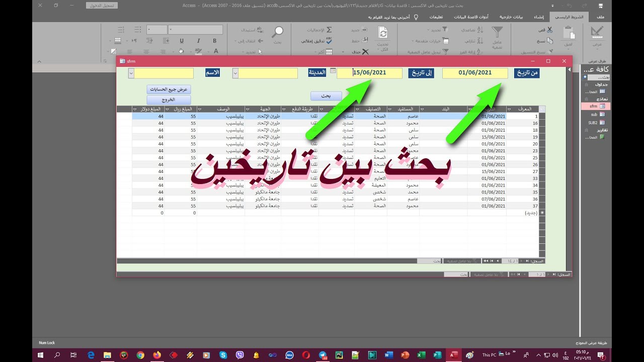The width and height of the screenshot is (644, 362).
Task: Click the Exit (الخروج) button
Action: (169, 100)
